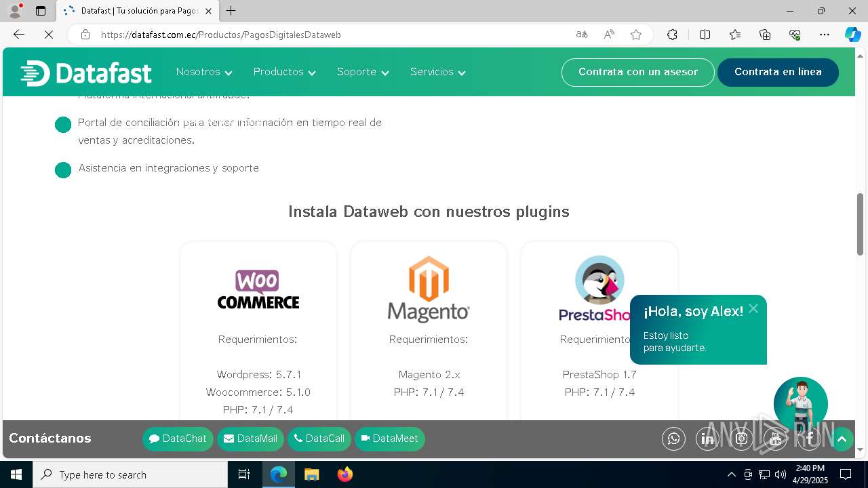Viewport: 868px width, 488px height.
Task: Open Task View on taskbar
Action: (244, 474)
